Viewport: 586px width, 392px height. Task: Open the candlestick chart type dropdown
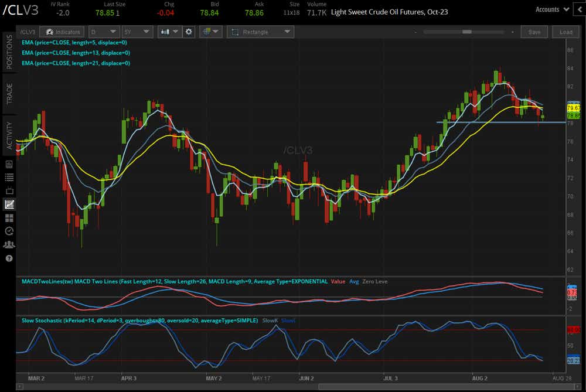169,32
